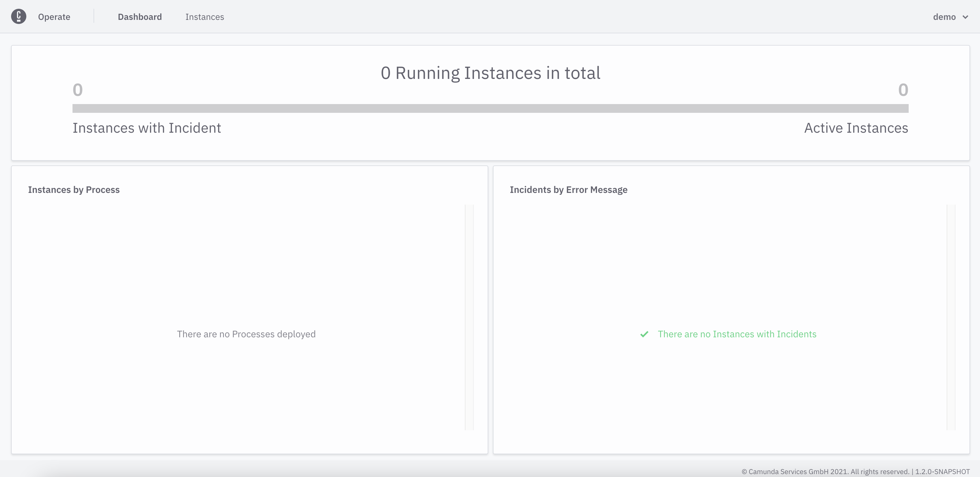Click the Active Instances label
The width and height of the screenshot is (980, 477).
[x=856, y=128]
